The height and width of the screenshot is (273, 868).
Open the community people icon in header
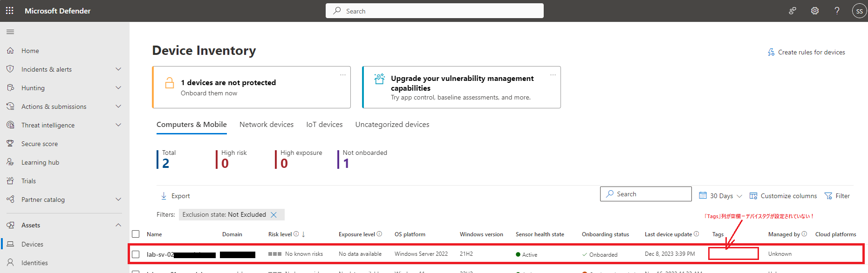tap(792, 11)
